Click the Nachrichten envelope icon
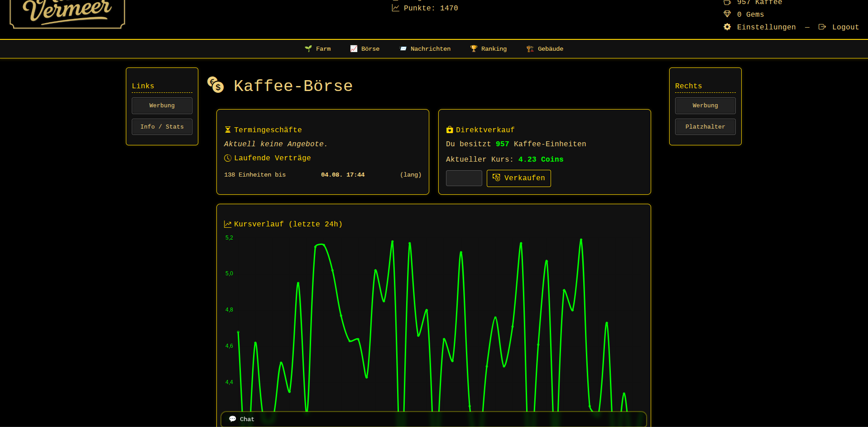Image resolution: width=868 pixels, height=427 pixels. 403,48
